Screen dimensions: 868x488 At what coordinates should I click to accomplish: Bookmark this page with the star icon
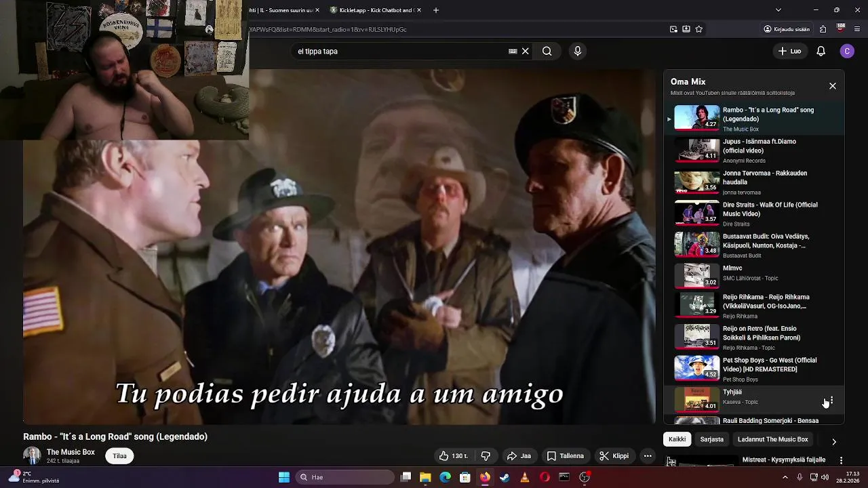[x=698, y=29]
